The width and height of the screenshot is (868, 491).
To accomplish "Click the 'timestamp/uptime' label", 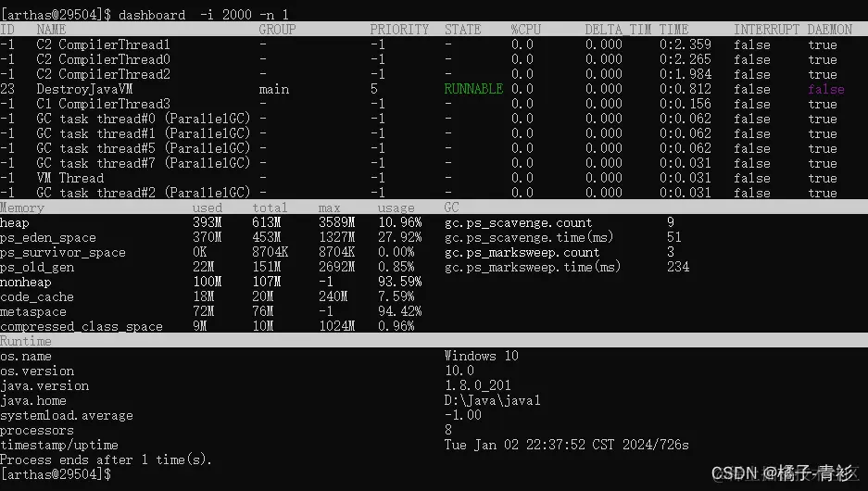I will (59, 445).
